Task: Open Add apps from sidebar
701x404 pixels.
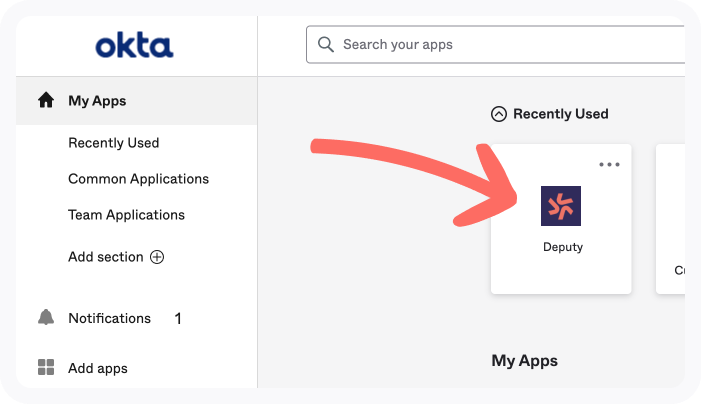Action: pyautogui.click(x=97, y=368)
